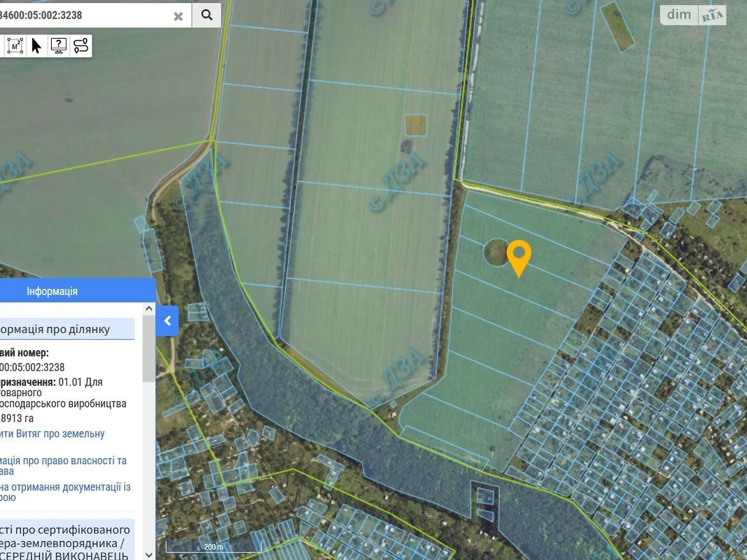Screen dimensions: 747x560
Task: Open the Витяг про земельну link
Action: (x=52, y=434)
